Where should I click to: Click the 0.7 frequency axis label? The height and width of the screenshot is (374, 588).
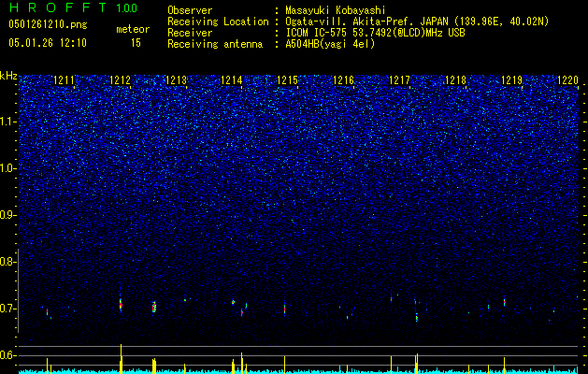8,309
